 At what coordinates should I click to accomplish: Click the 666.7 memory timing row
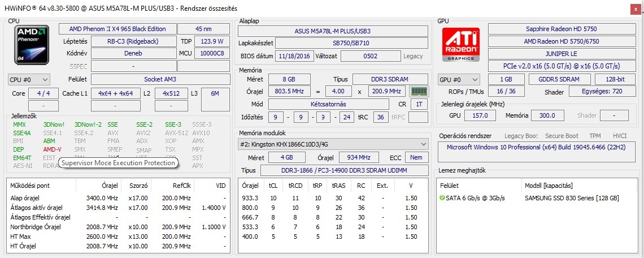pos(333,217)
